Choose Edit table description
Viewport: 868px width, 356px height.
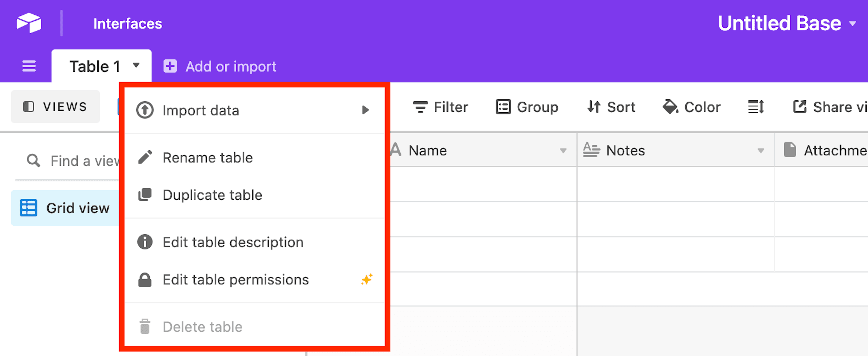click(233, 242)
